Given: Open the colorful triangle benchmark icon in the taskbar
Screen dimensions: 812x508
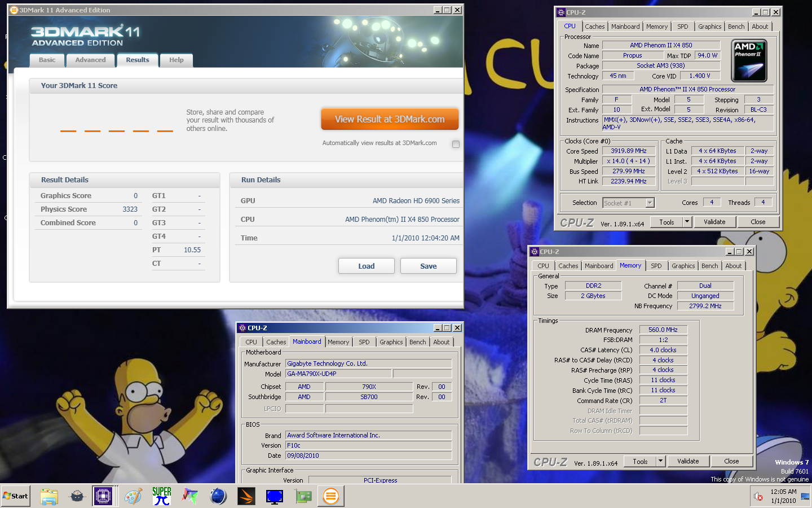Looking at the screenshot, I should 190,496.
